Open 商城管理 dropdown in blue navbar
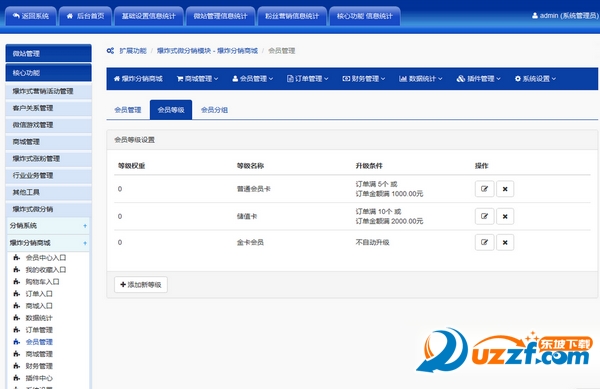 click(197, 79)
